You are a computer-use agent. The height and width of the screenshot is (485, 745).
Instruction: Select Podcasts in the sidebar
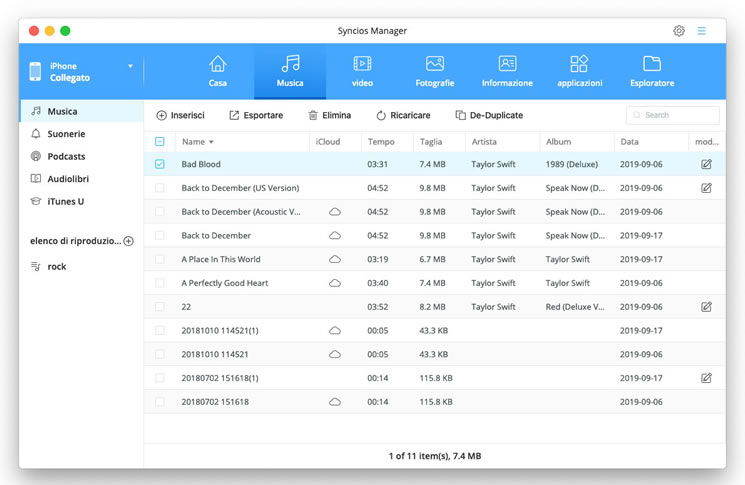tap(81, 156)
